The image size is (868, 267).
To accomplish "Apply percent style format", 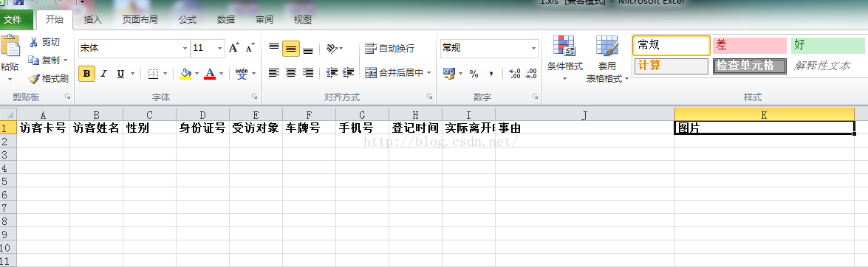I will (474, 74).
